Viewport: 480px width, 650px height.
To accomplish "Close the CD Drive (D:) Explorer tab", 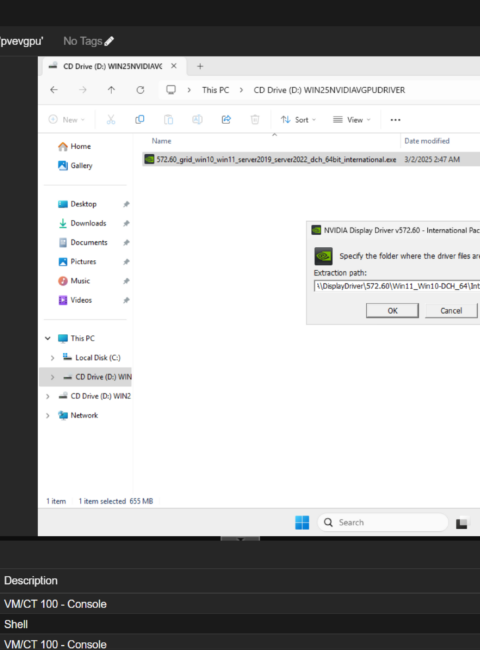I will point(174,66).
